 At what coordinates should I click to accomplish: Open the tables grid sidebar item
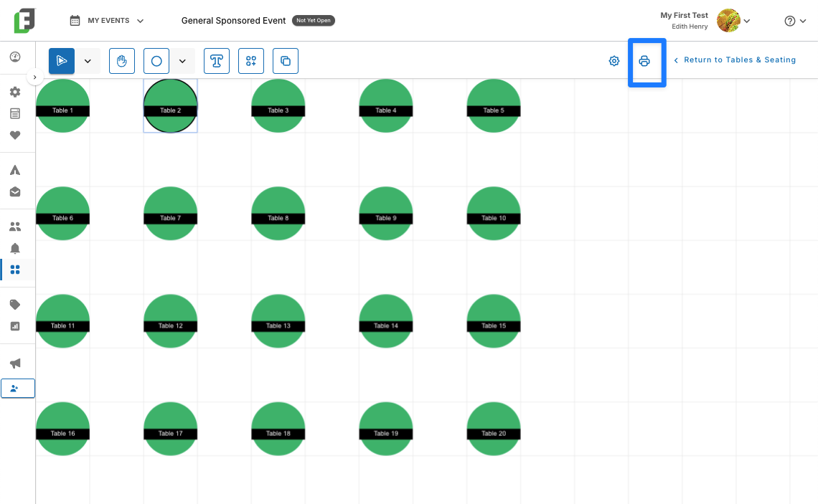(x=15, y=270)
